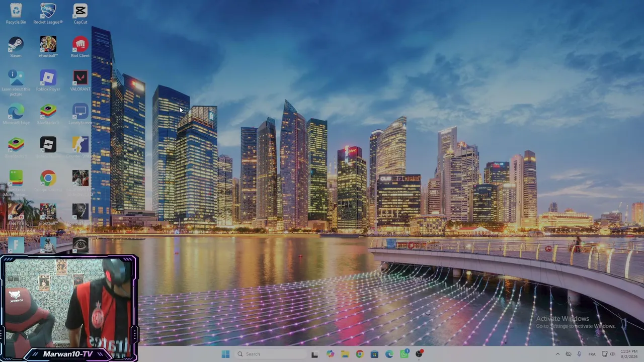The width and height of the screenshot is (644, 362).
Task: Click the LonelyScreen desktop shortcut
Action: click(x=80, y=114)
